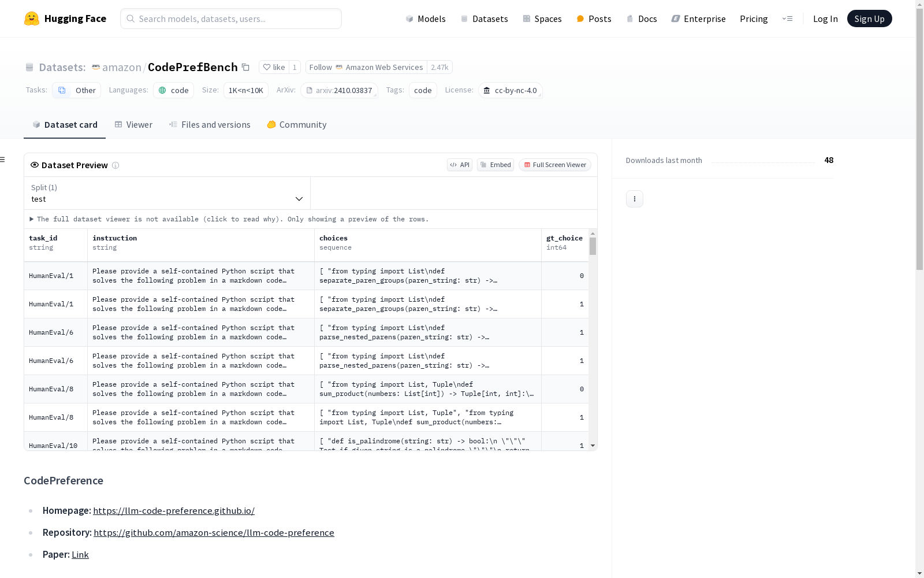Open the Dataset card tab

65,125
